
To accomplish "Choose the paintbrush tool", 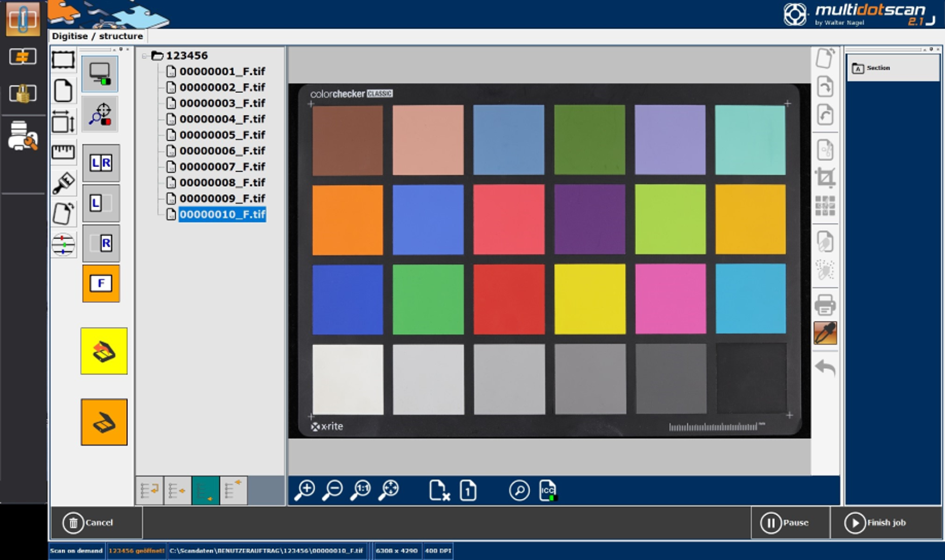I will click(x=63, y=183).
